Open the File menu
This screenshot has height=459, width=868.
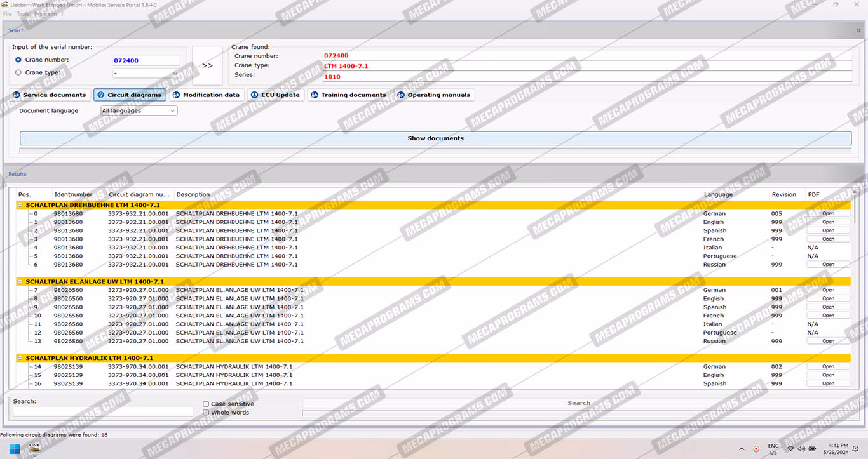(x=8, y=14)
